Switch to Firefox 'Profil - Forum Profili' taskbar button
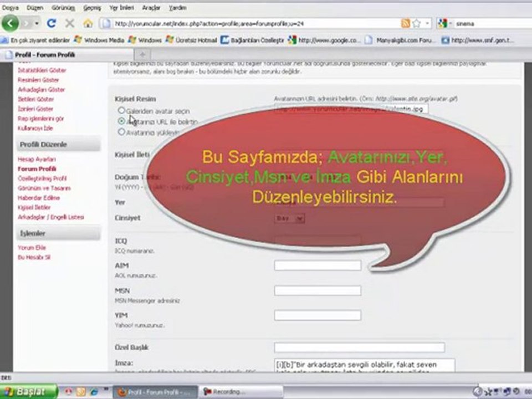 pos(155,392)
